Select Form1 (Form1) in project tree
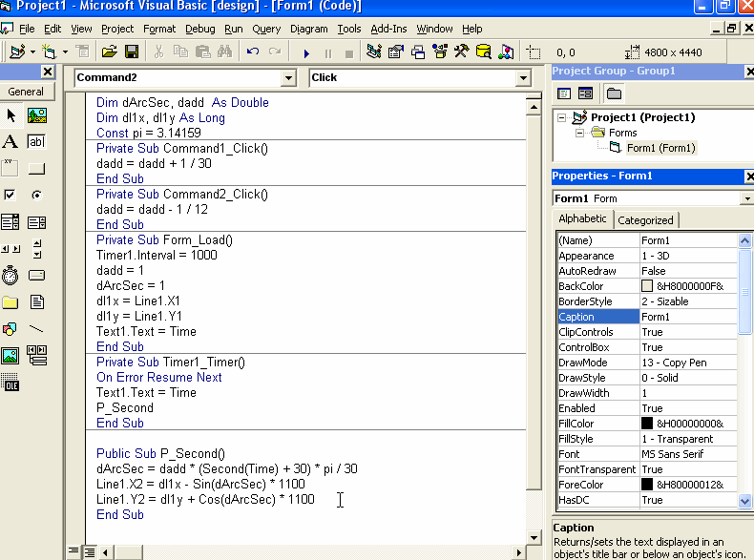This screenshot has width=754, height=560. [660, 148]
